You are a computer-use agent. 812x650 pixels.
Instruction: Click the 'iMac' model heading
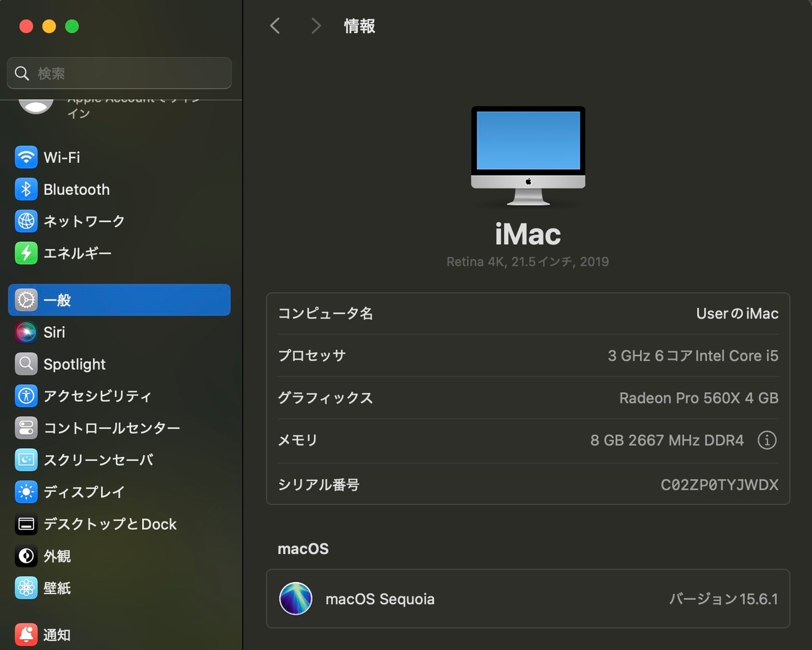pos(528,234)
